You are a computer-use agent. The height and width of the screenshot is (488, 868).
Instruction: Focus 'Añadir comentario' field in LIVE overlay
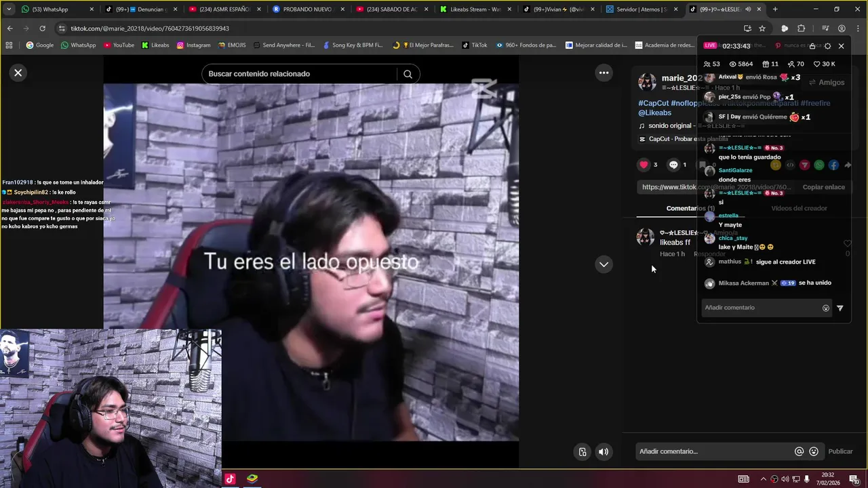point(762,308)
